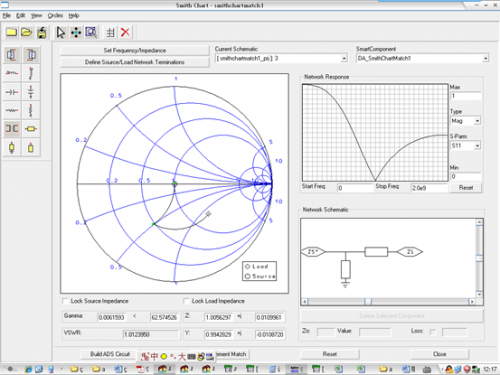Click the Start Freq input field

pos(355,188)
